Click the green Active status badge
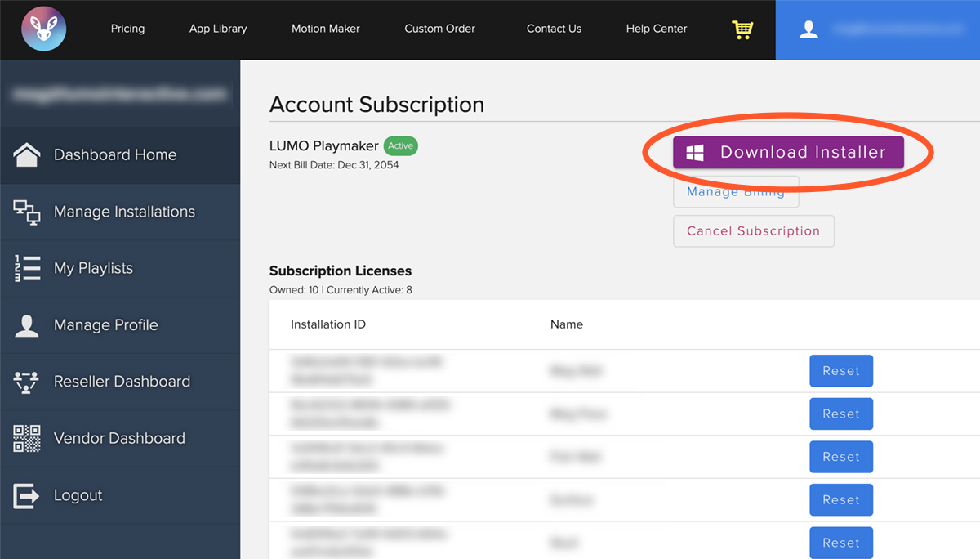This screenshot has width=980, height=559. [x=400, y=146]
